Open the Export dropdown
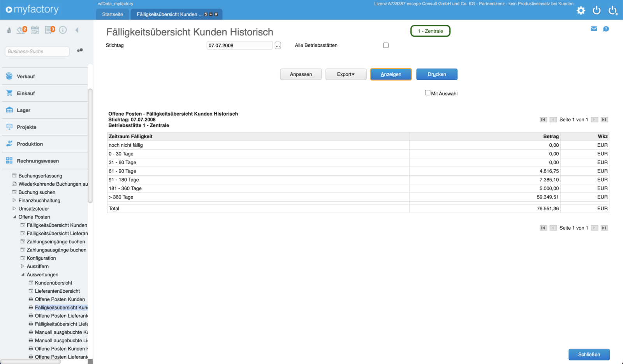Screen dimensions: 623x364 coord(346,74)
